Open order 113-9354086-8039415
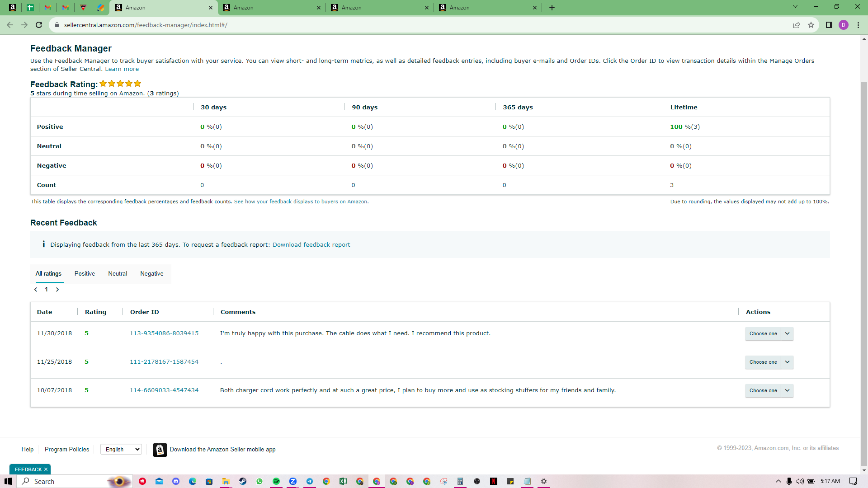868x488 pixels. coord(164,333)
